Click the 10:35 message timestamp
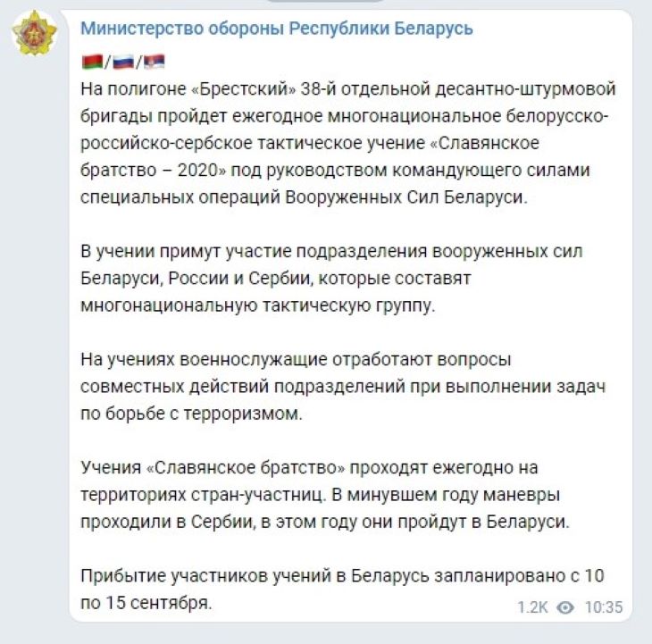Viewport: 652px width, 644px height. tap(603, 606)
